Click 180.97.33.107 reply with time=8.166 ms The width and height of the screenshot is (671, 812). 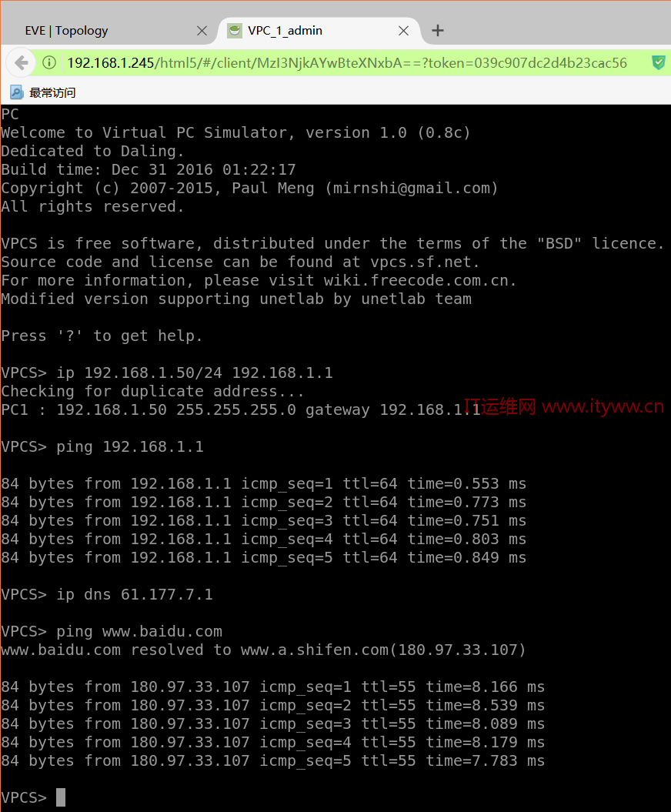tap(273, 687)
